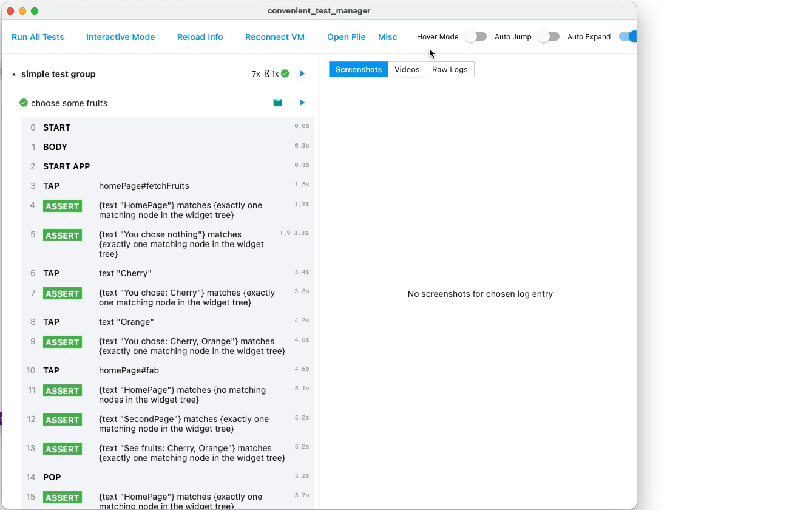Open the Misc menu
This screenshot has width=812, height=510.
[x=388, y=37]
